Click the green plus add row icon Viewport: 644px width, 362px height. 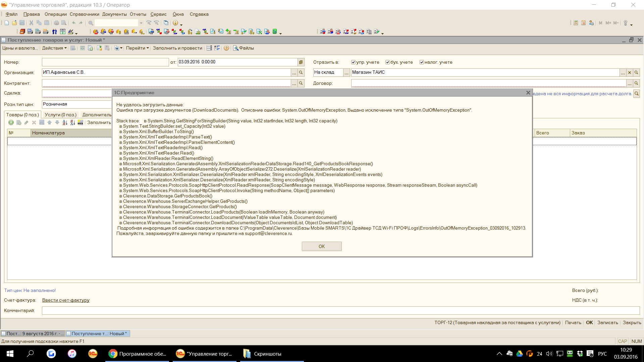click(x=11, y=122)
